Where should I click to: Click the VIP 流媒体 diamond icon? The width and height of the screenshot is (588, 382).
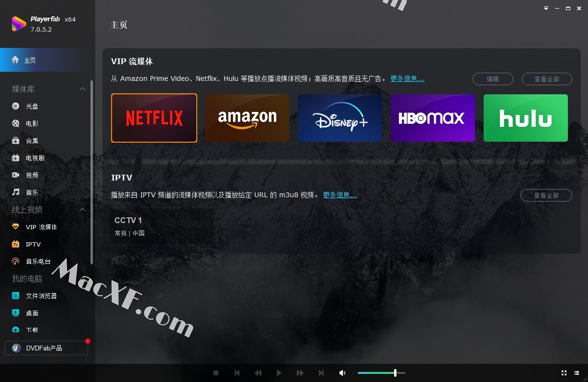tap(16, 227)
